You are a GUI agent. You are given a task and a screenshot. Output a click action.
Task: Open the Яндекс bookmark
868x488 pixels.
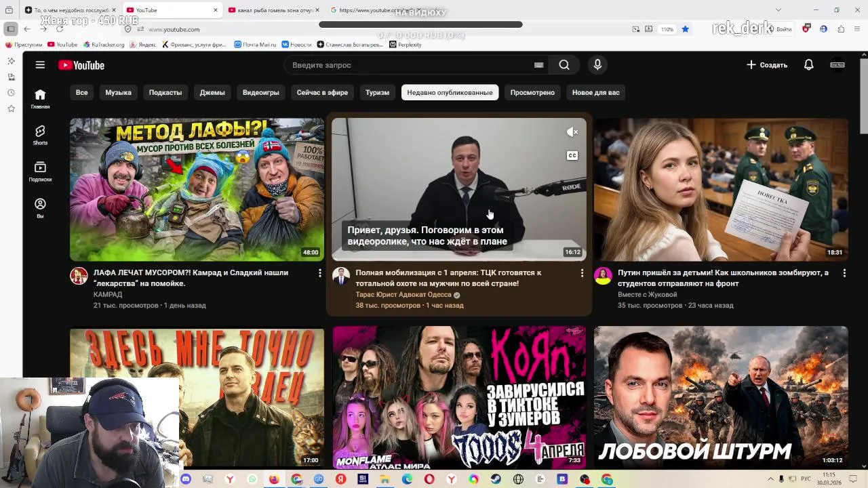click(142, 45)
